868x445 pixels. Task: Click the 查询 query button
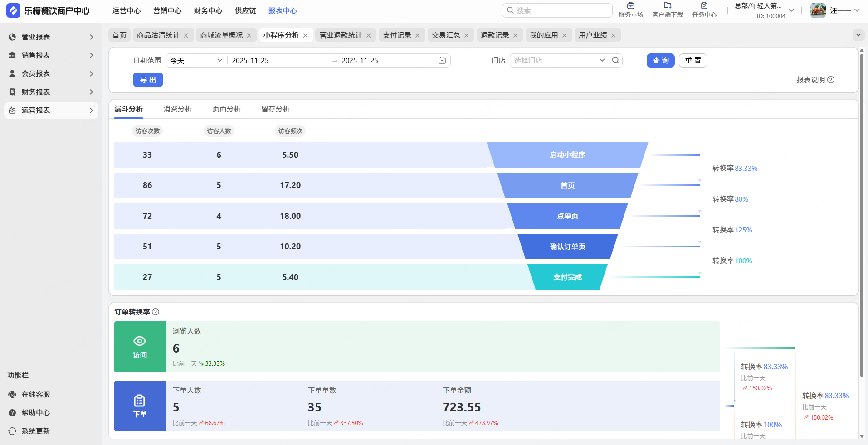click(x=661, y=60)
